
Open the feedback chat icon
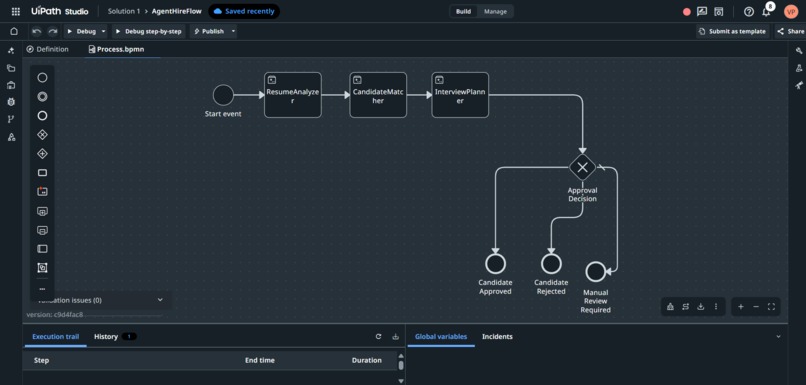pos(702,11)
